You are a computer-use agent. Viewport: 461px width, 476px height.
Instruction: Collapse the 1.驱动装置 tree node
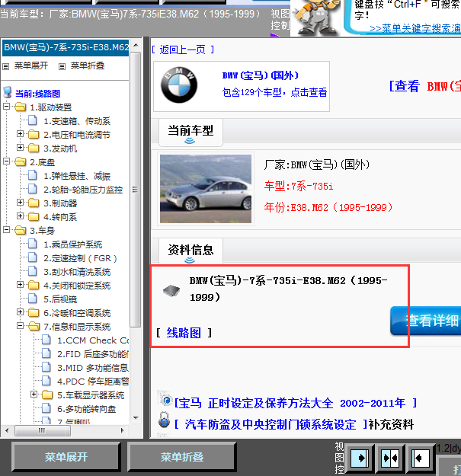[x=6, y=107]
